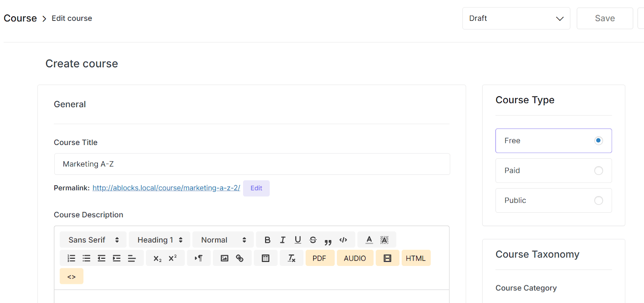Apply superscript formatting
Image resolution: width=644 pixels, height=303 pixels.
point(173,258)
